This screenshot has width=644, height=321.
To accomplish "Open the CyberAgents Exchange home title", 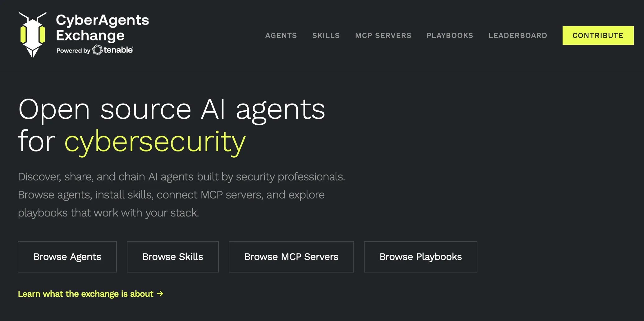I will click(102, 28).
